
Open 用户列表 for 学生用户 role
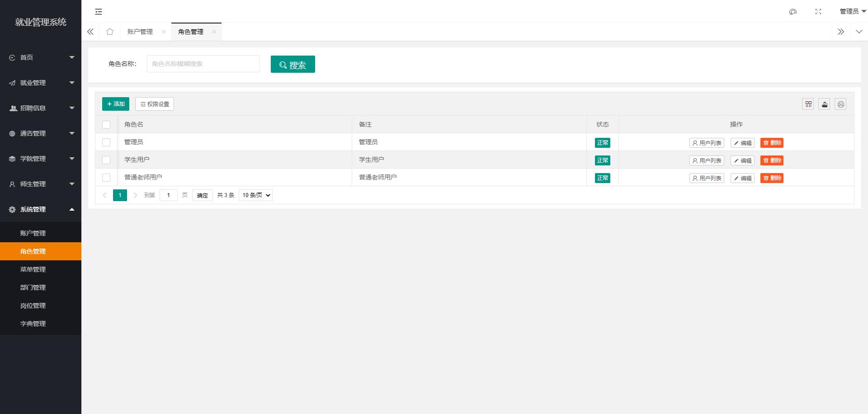(707, 160)
